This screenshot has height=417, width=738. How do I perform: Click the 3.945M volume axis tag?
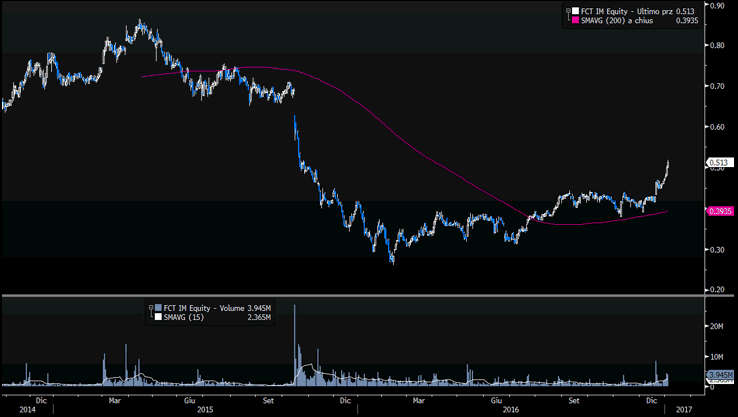720,375
